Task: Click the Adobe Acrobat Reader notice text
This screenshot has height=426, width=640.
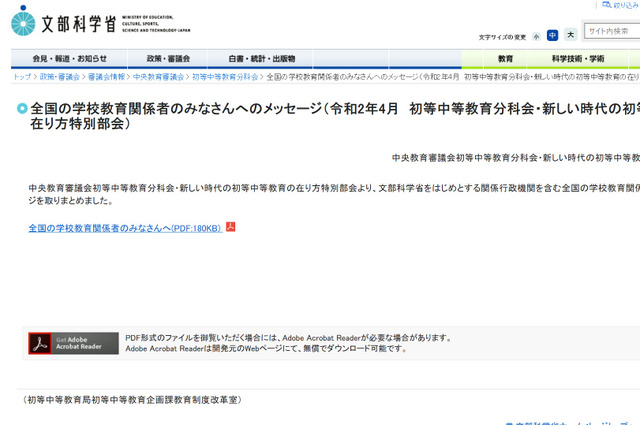Action: pyautogui.click(x=289, y=343)
